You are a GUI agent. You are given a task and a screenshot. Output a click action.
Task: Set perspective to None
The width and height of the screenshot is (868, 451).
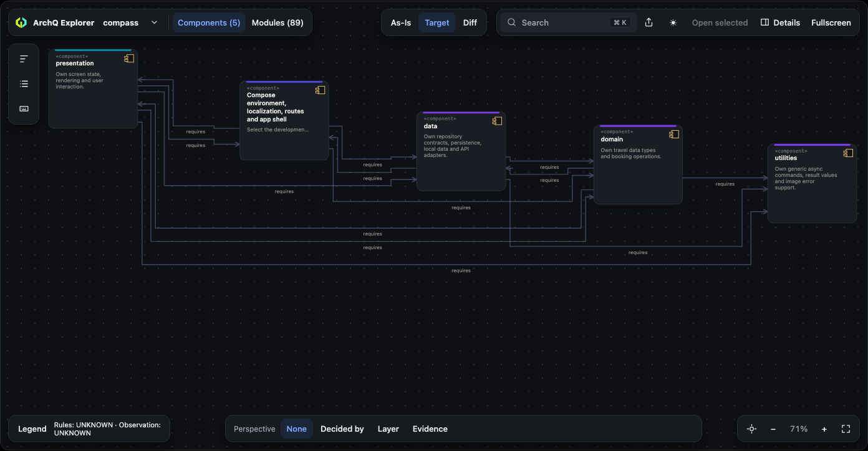(x=297, y=429)
